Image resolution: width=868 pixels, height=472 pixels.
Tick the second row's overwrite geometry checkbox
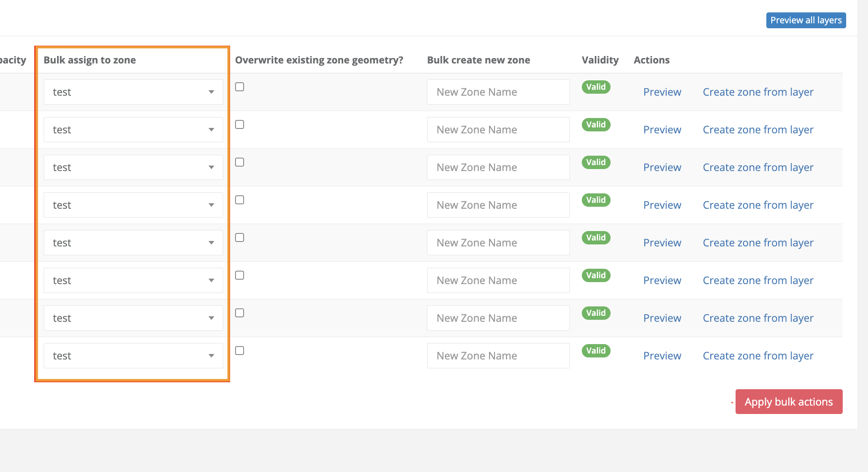click(x=240, y=125)
